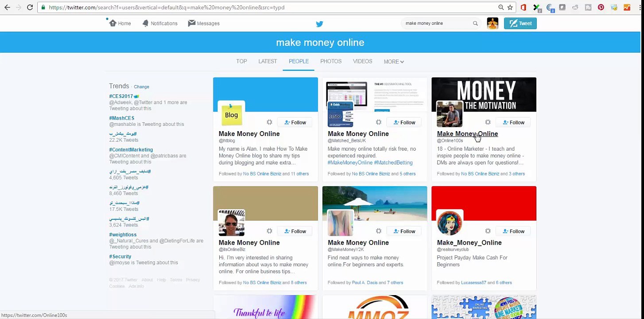Click '3 others' on @Online100s card
This screenshot has height=319, width=644.
[x=517, y=174]
